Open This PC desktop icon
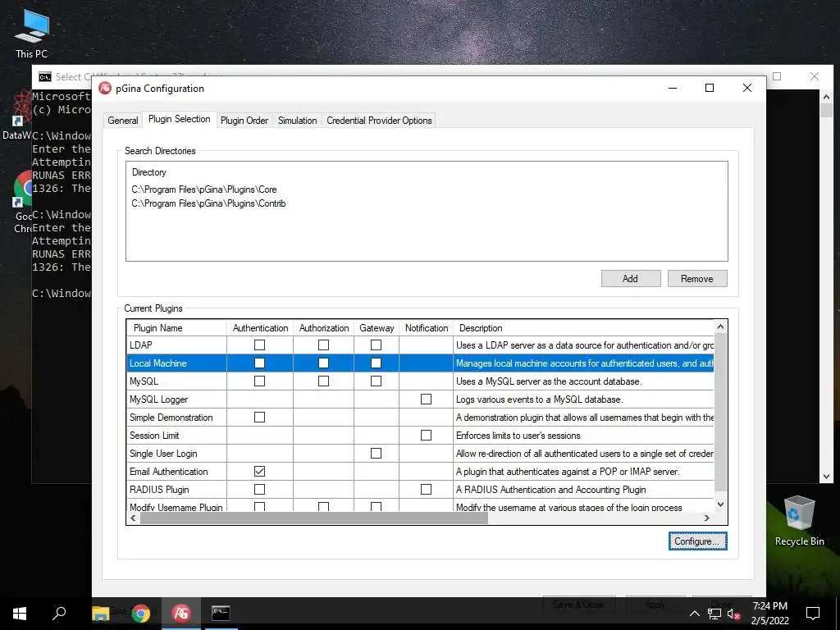Viewport: 840px width, 630px height. tap(32, 34)
